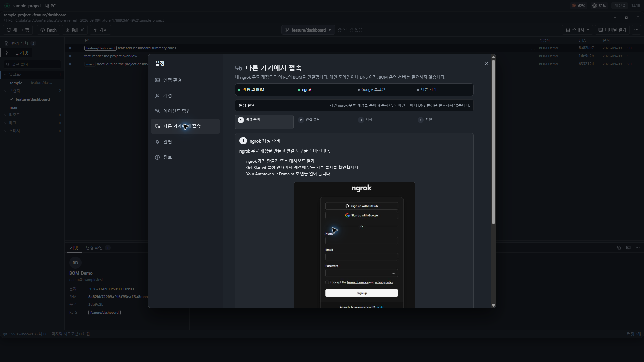This screenshot has width=644, height=362.
Task: Open the toolbar more options ellipsis
Action: pyautogui.click(x=636, y=30)
